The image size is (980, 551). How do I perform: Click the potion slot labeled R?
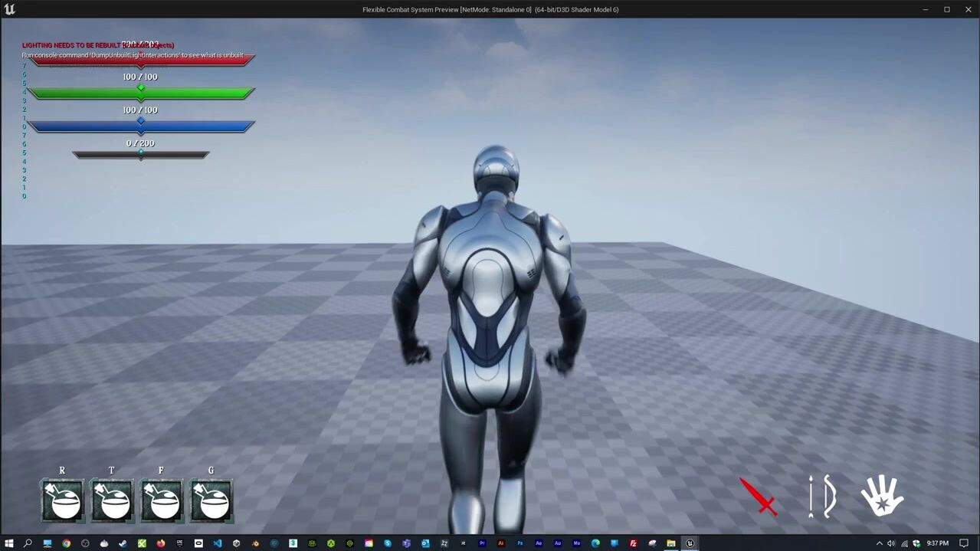click(63, 500)
